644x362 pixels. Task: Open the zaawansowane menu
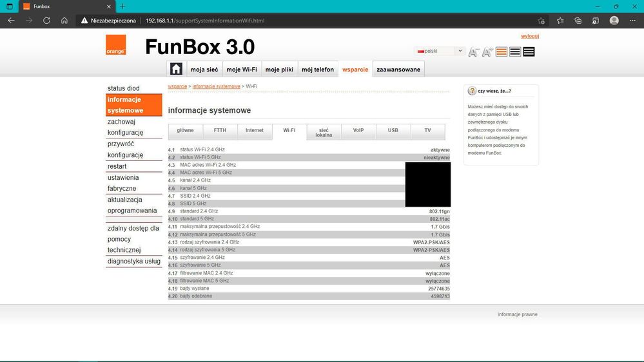[x=398, y=70]
